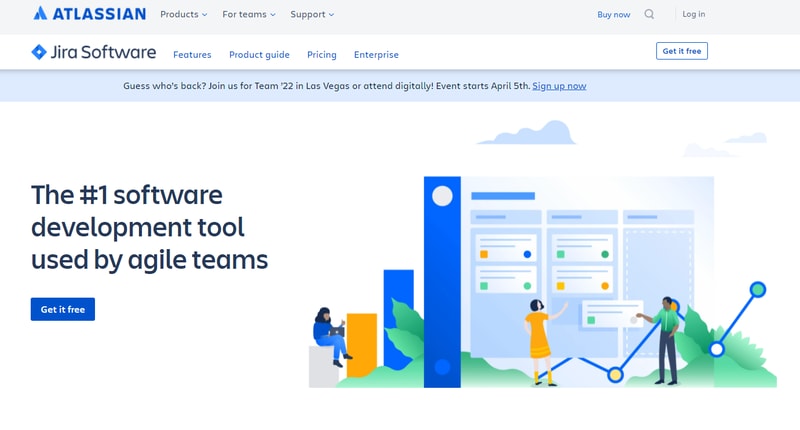Expand the Support dropdown menu
Image resolution: width=800 pixels, height=430 pixels.
312,14
